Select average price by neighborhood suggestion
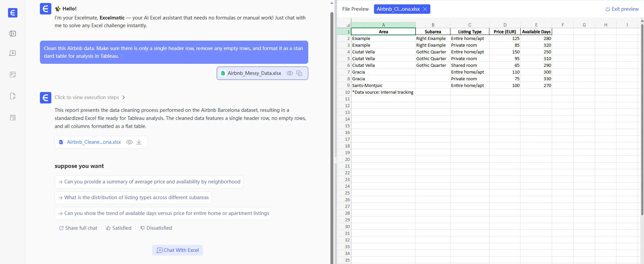Image resolution: width=644 pixels, height=264 pixels. [x=149, y=182]
